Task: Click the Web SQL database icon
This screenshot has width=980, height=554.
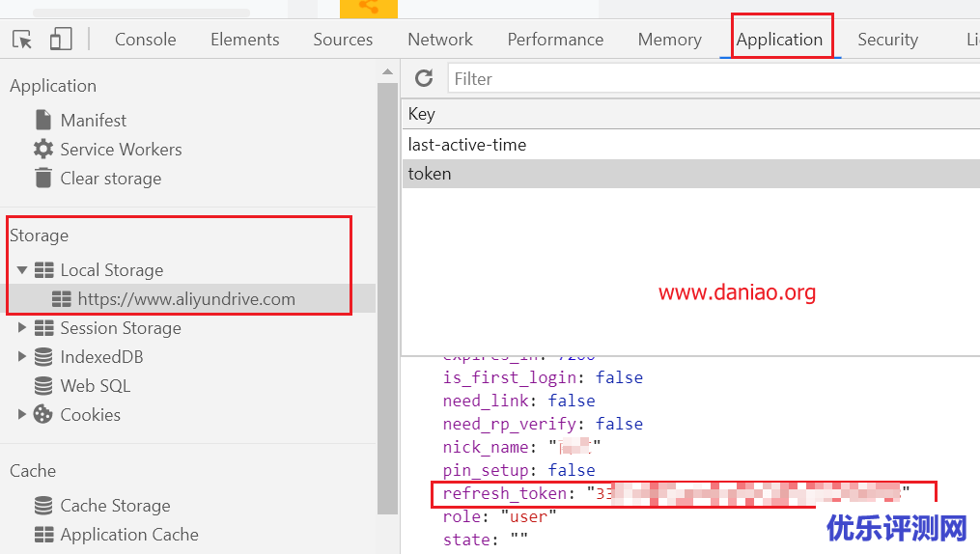Action: point(43,385)
